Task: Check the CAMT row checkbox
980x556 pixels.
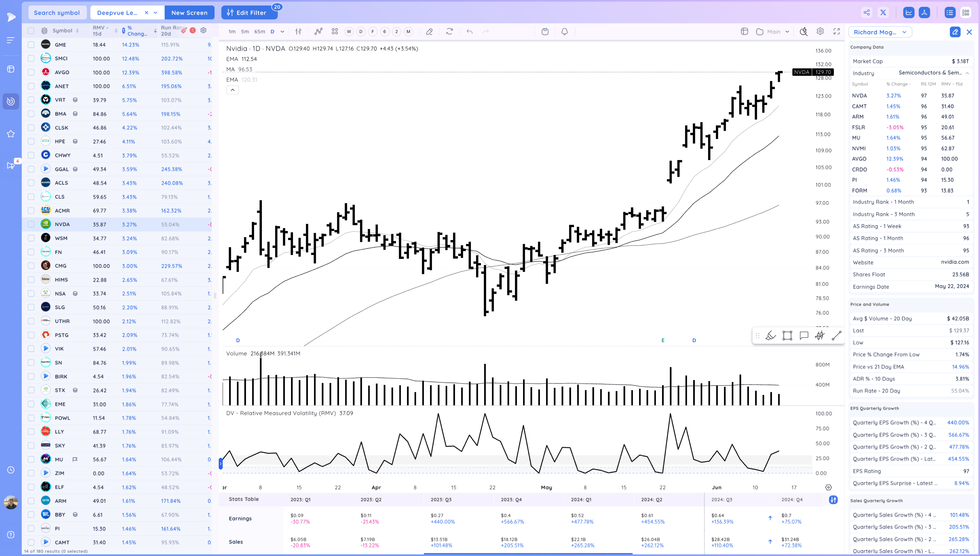Action: click(31, 542)
